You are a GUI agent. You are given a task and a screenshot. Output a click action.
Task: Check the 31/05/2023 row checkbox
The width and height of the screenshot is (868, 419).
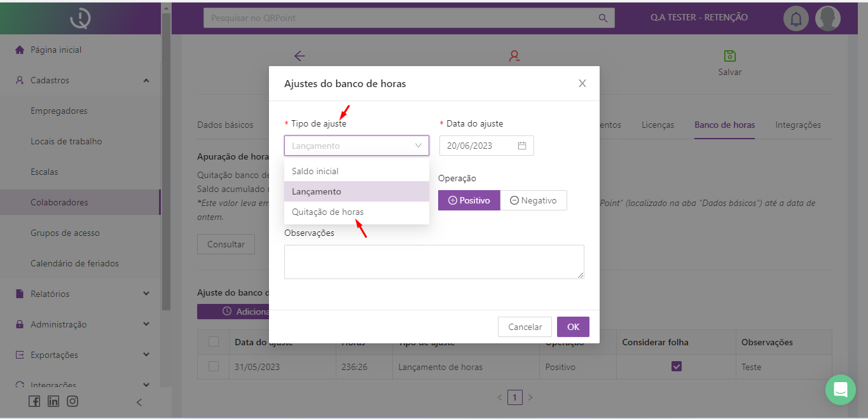pyautogui.click(x=214, y=366)
